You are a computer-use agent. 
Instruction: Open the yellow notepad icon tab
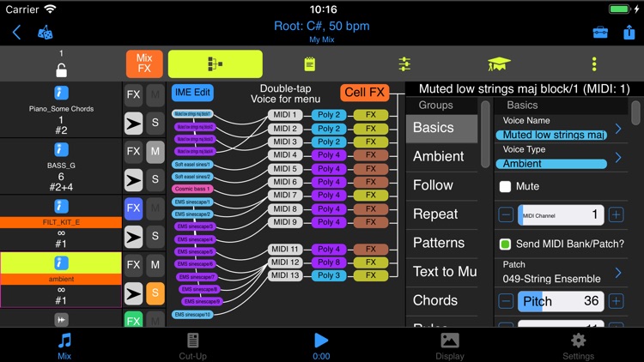[x=310, y=64]
